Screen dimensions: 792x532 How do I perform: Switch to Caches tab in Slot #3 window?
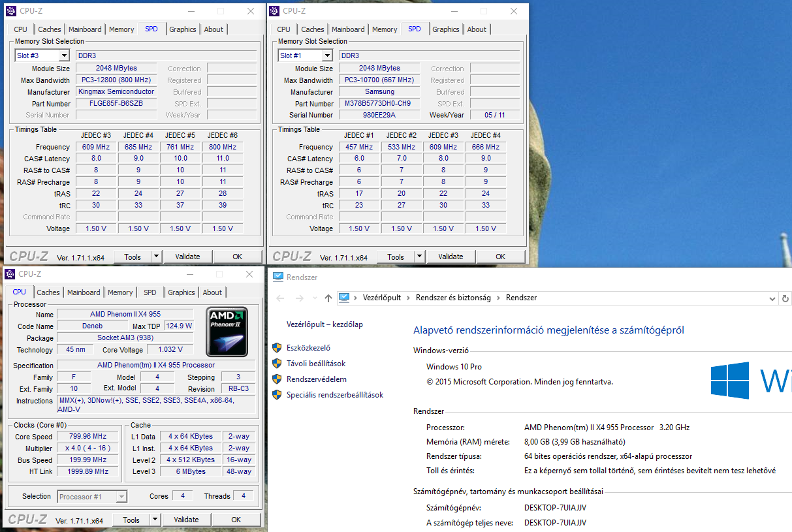50,29
